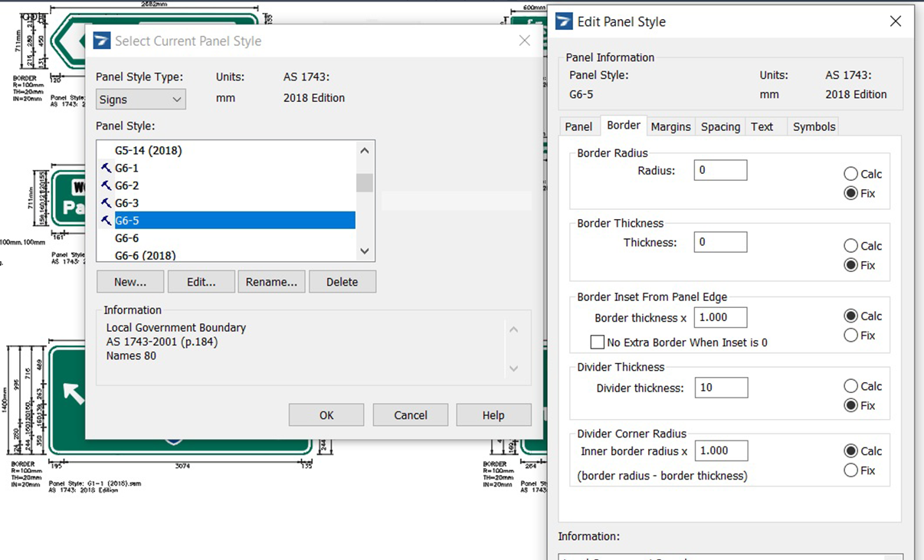The width and height of the screenshot is (924, 560).
Task: Click the hammer icon beside G6-2
Action: [x=106, y=185]
